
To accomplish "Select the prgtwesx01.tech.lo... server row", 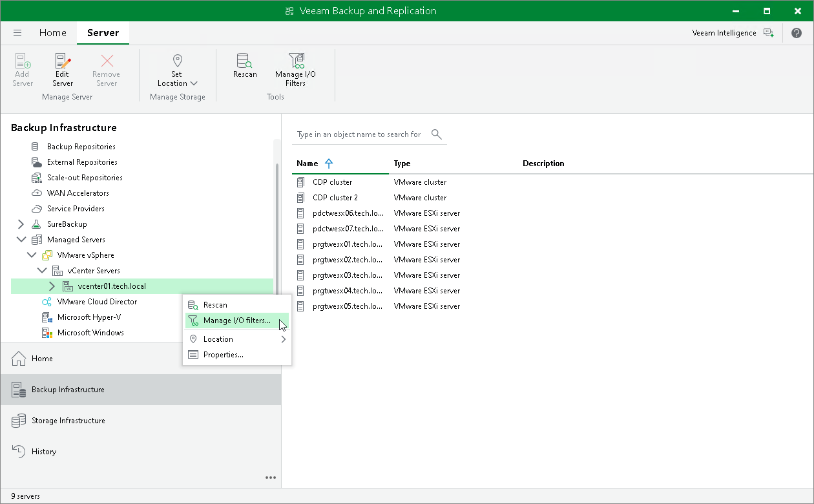I will [552, 244].
